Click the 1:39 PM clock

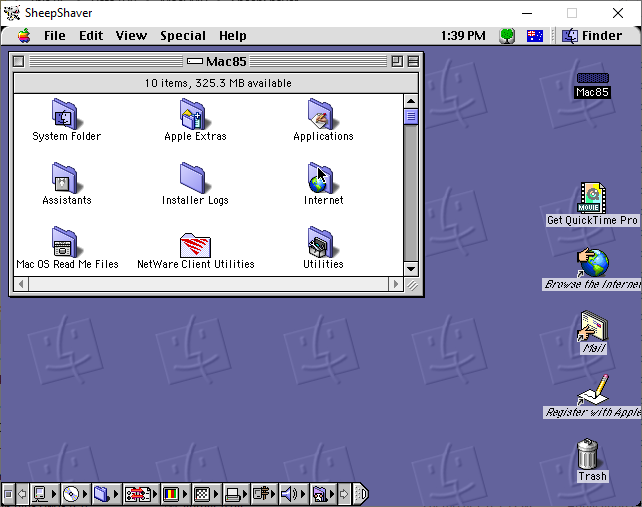[463, 36]
